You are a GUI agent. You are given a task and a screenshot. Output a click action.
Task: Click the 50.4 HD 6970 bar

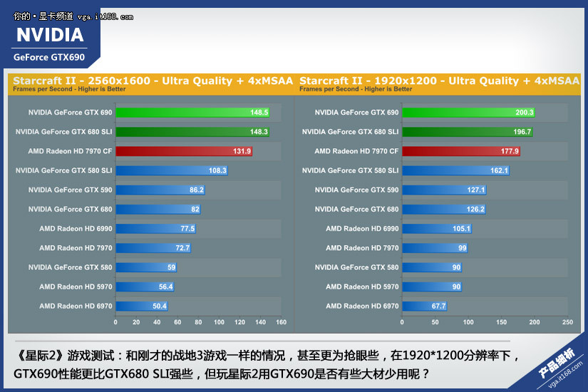[142, 306]
